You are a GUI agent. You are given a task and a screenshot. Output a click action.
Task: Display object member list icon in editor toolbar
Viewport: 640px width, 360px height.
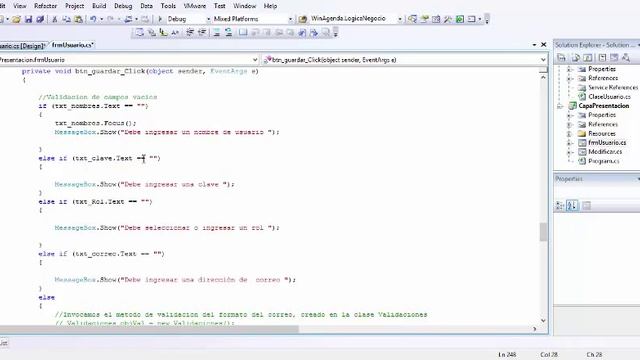coord(140,32)
